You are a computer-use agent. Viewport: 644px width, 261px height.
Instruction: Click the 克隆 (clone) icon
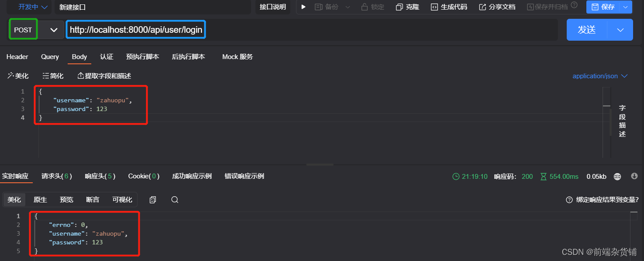pyautogui.click(x=406, y=7)
